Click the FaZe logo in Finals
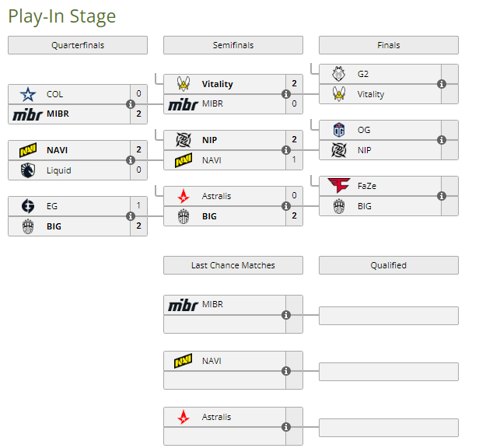This screenshot has width=479, height=448. (x=339, y=186)
